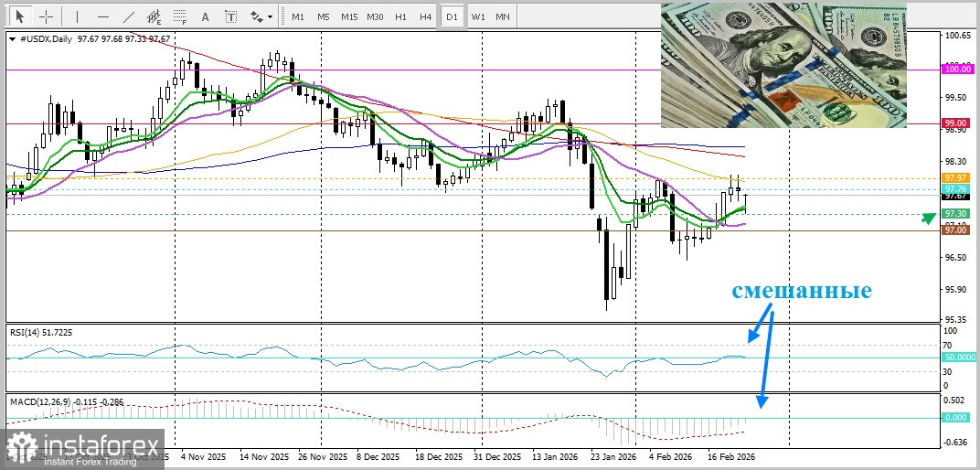Activate the crosshair tool
This screenshot has width=980, height=470.
[x=46, y=16]
